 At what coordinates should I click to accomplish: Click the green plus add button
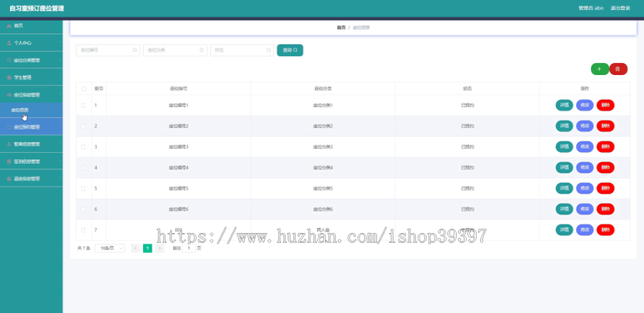(600, 69)
